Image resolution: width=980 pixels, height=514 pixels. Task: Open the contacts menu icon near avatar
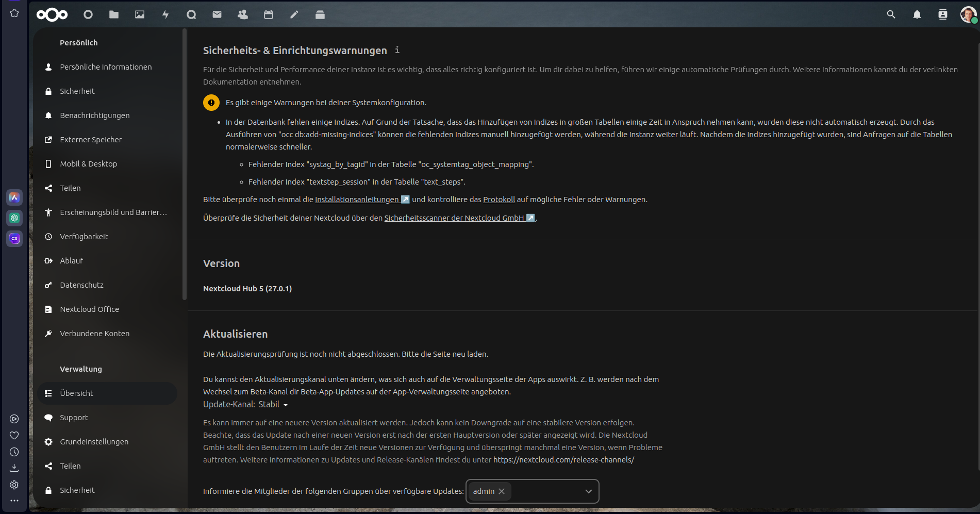pyautogui.click(x=942, y=15)
